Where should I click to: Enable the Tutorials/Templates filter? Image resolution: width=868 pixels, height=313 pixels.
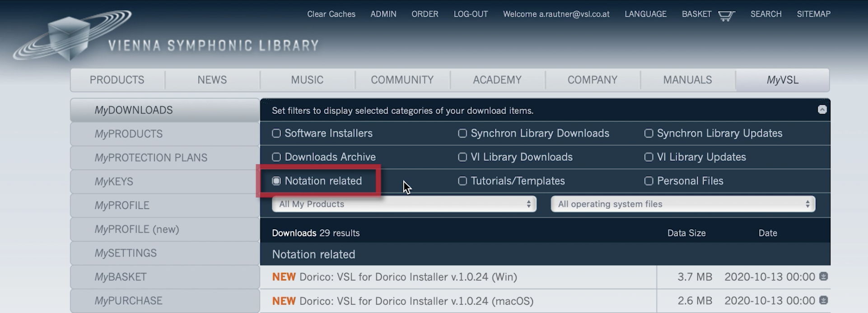[x=462, y=181]
